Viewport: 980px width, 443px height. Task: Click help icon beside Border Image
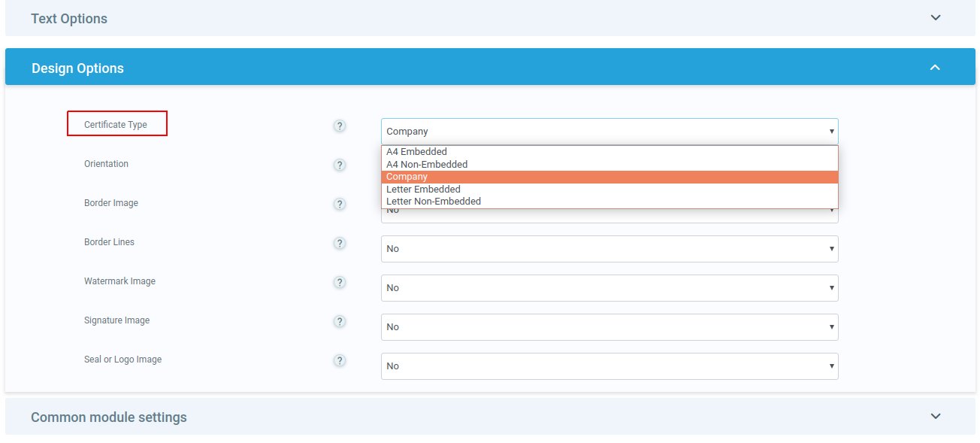pos(340,204)
